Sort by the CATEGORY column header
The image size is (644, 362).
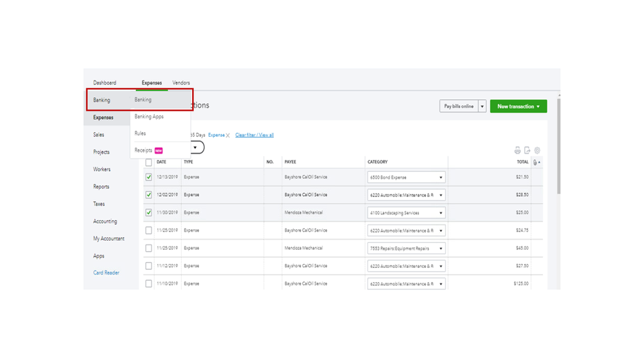pyautogui.click(x=378, y=162)
